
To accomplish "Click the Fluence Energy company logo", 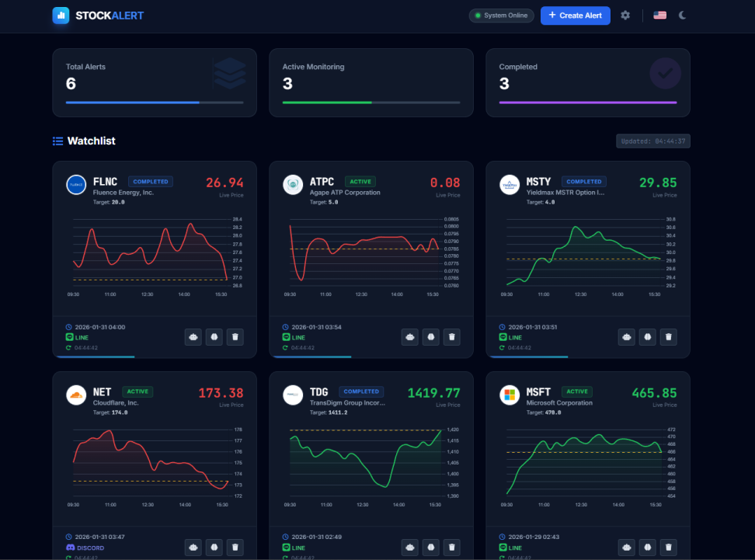I will click(76, 185).
